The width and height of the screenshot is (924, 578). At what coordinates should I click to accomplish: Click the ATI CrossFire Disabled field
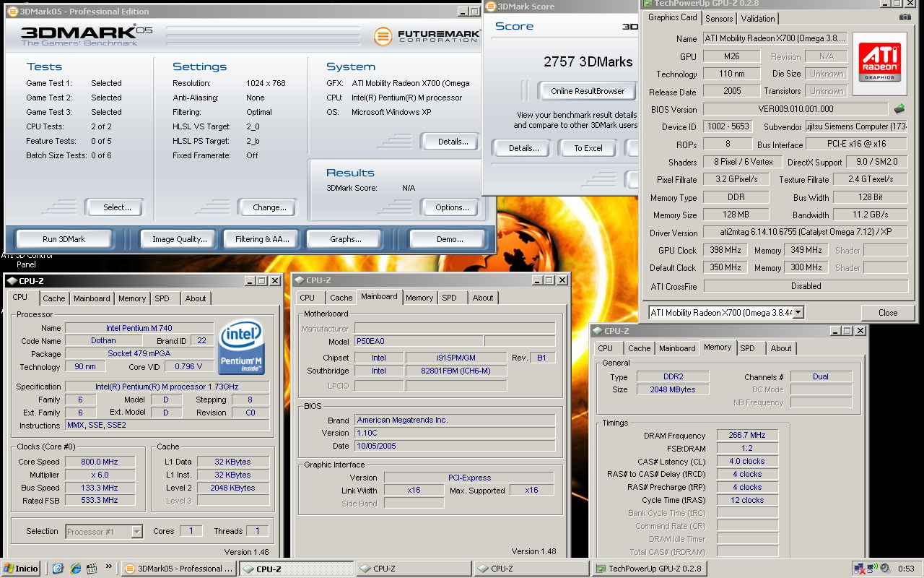[x=805, y=286]
